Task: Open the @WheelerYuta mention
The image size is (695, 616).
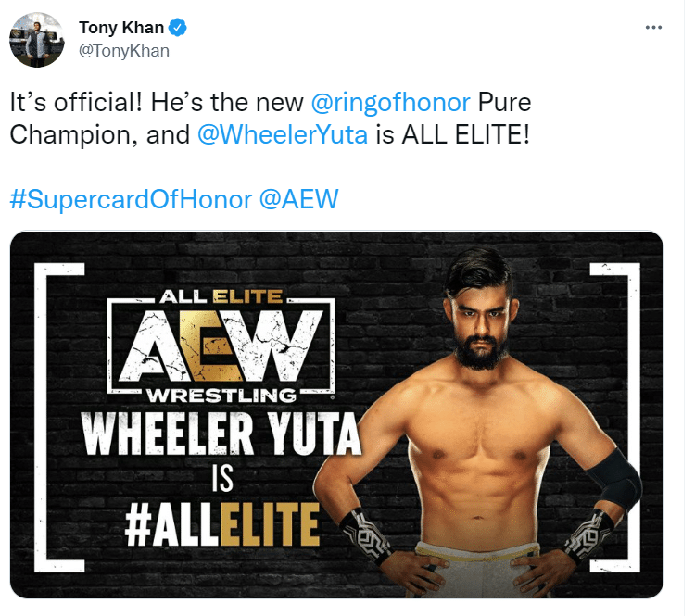Action: tap(283, 134)
